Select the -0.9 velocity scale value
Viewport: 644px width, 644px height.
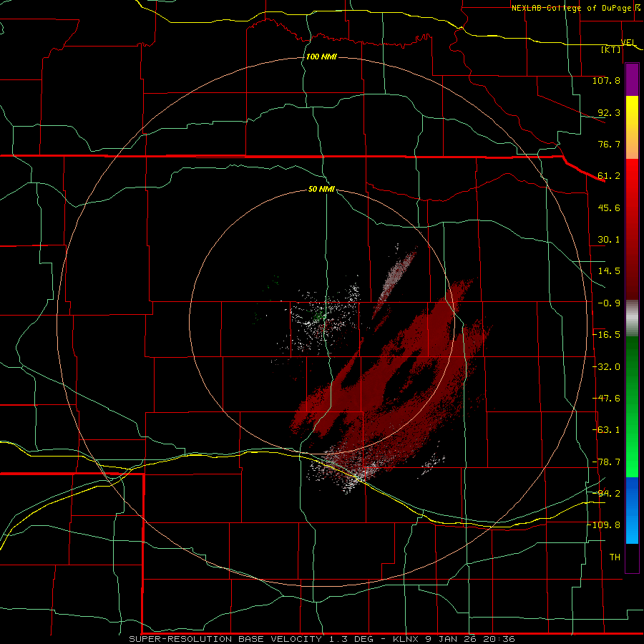(x=609, y=303)
